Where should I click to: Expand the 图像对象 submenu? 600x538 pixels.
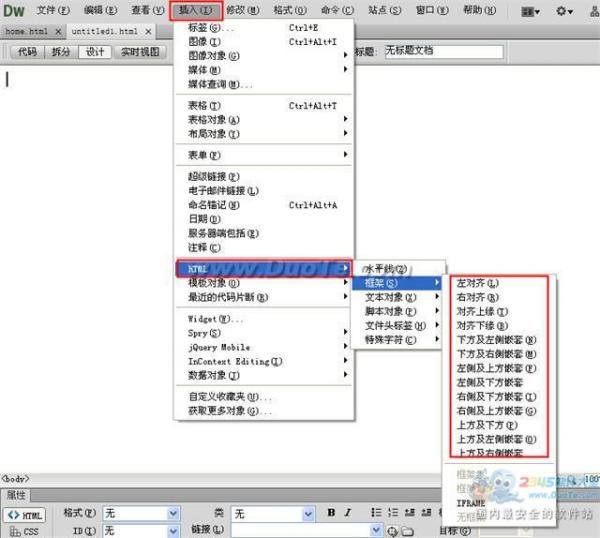tap(265, 55)
